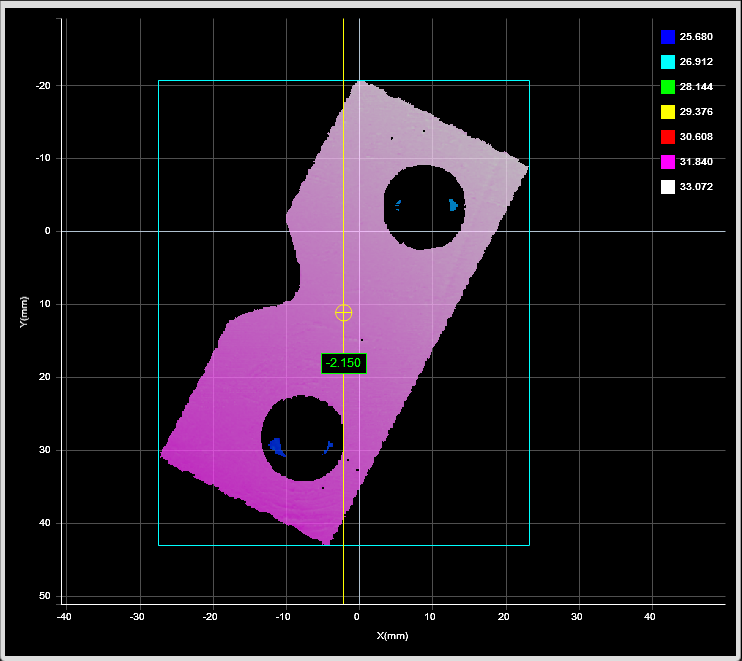
Task: Click the X axis tick label 40
Action: [x=650, y=617]
